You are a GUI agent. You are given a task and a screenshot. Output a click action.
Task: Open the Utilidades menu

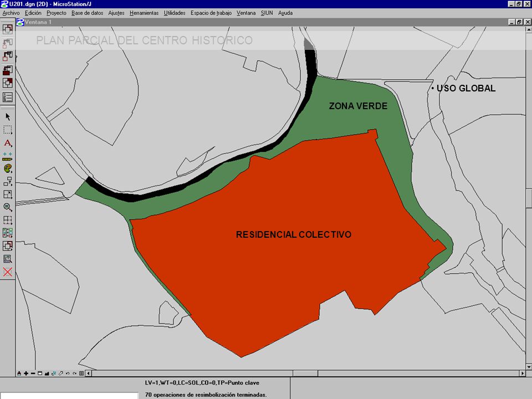point(175,13)
